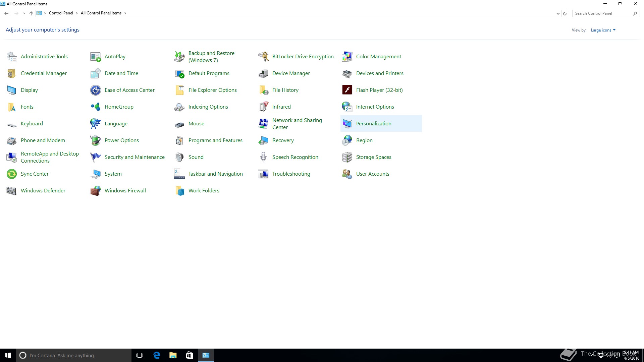Open Storage Spaces icon
The width and height of the screenshot is (644, 362).
(x=347, y=157)
